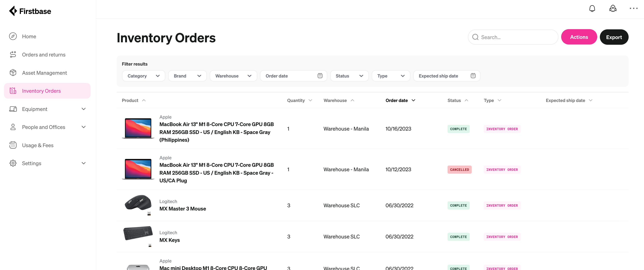Click the pink Actions button
Screen dimensions: 644x270
[x=579, y=37]
